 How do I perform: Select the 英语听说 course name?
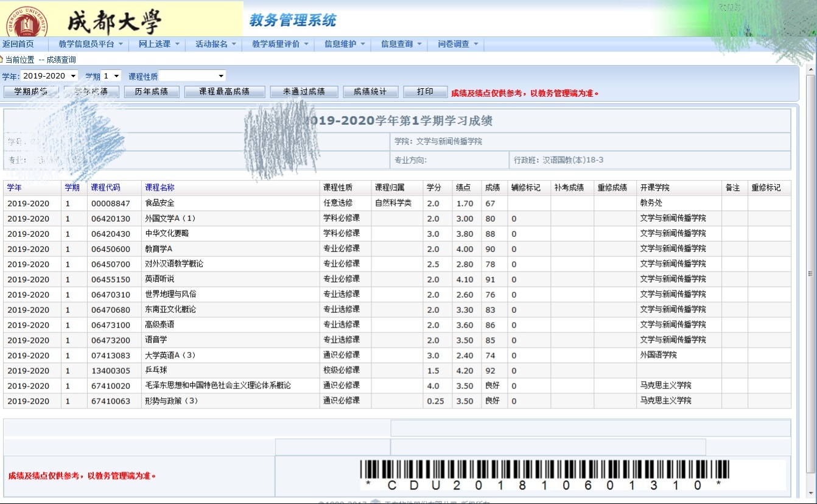point(160,279)
